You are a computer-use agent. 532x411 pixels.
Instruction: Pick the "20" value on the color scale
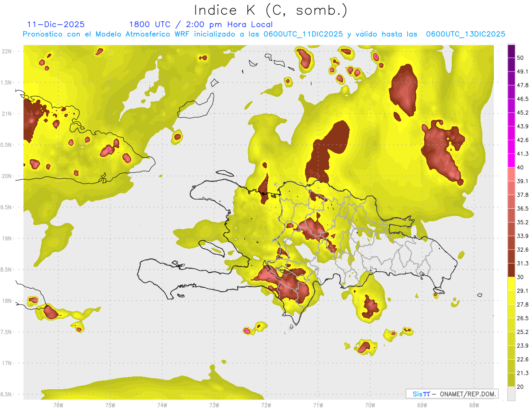pyautogui.click(x=520, y=387)
